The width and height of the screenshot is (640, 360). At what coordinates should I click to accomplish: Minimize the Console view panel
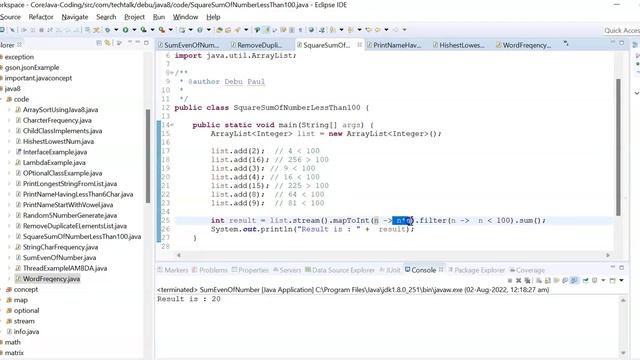click(613, 267)
